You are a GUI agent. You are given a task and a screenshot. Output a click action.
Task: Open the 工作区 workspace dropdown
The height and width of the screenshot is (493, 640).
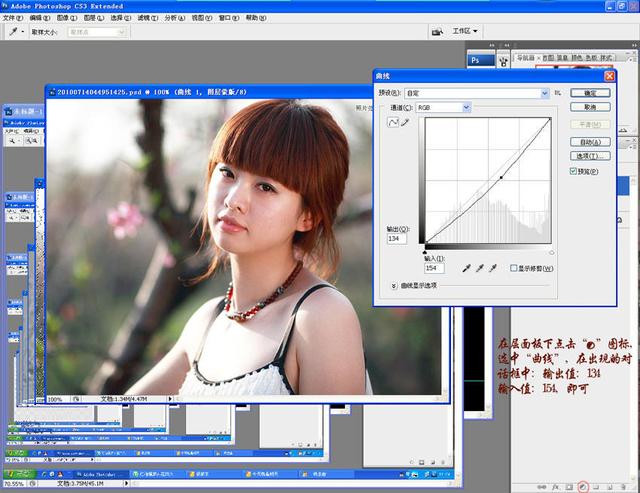(x=465, y=31)
